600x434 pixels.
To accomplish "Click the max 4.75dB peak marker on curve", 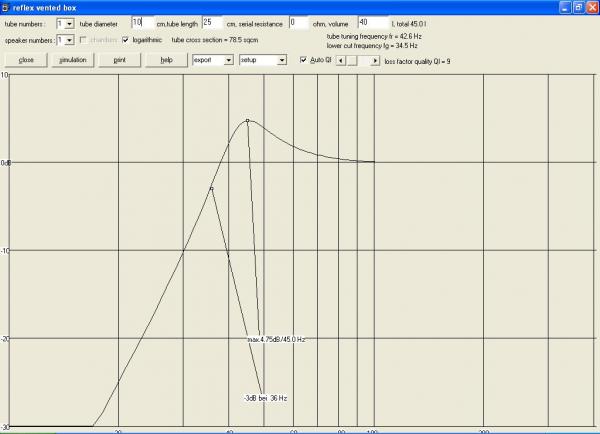I will pyautogui.click(x=247, y=121).
